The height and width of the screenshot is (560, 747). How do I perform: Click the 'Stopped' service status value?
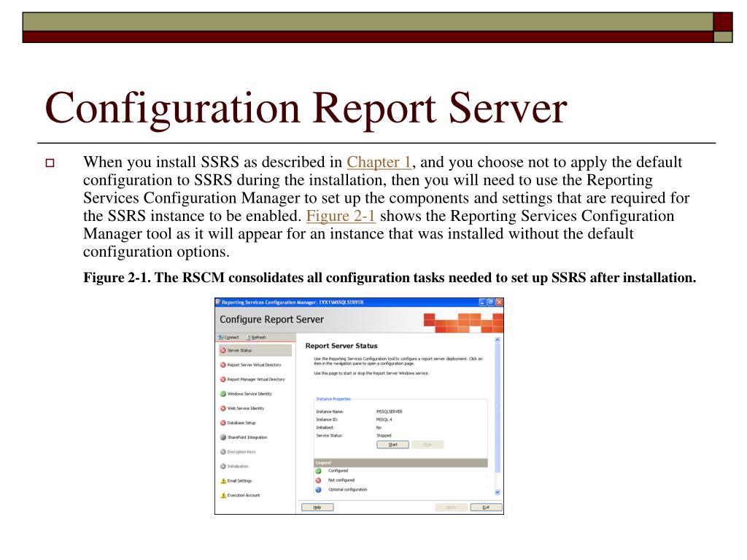point(384,436)
